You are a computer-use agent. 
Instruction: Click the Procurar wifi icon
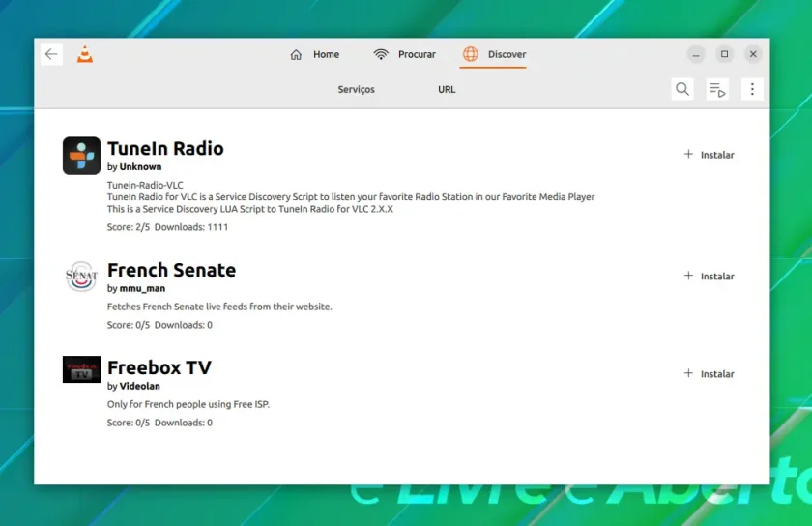381,54
